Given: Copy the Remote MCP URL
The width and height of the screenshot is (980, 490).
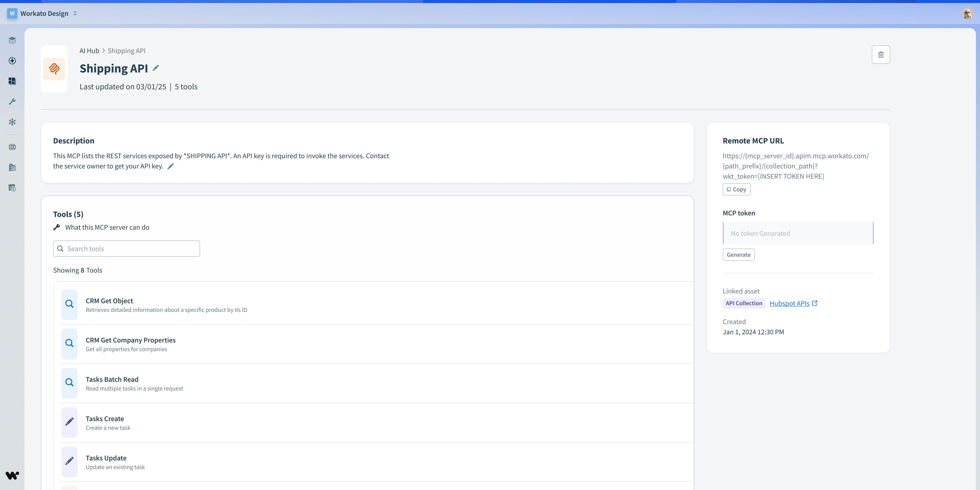Looking at the screenshot, I should (736, 189).
